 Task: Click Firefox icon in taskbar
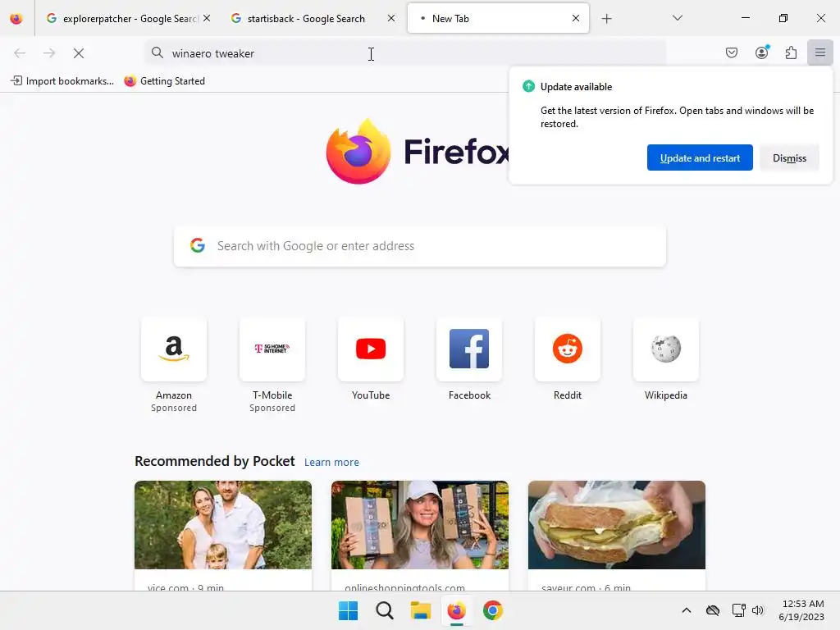(456, 610)
